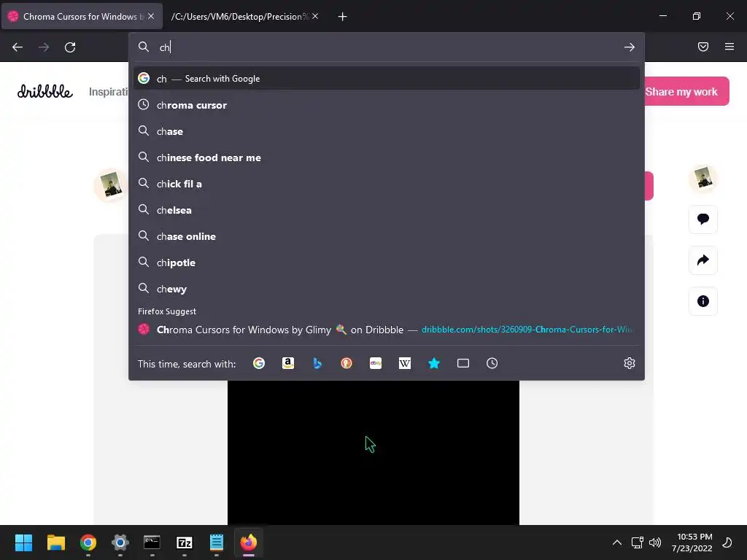Click the black shot preview image
This screenshot has width=747, height=560.
coord(373,452)
